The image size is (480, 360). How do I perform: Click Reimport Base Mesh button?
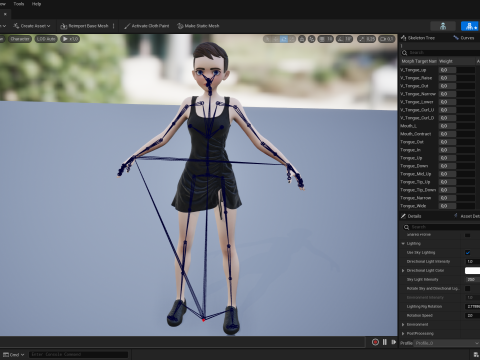click(84, 26)
